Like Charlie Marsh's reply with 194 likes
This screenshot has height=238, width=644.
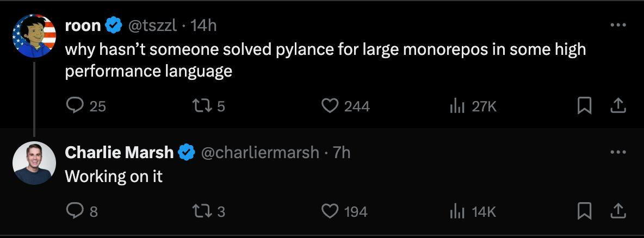(x=330, y=210)
